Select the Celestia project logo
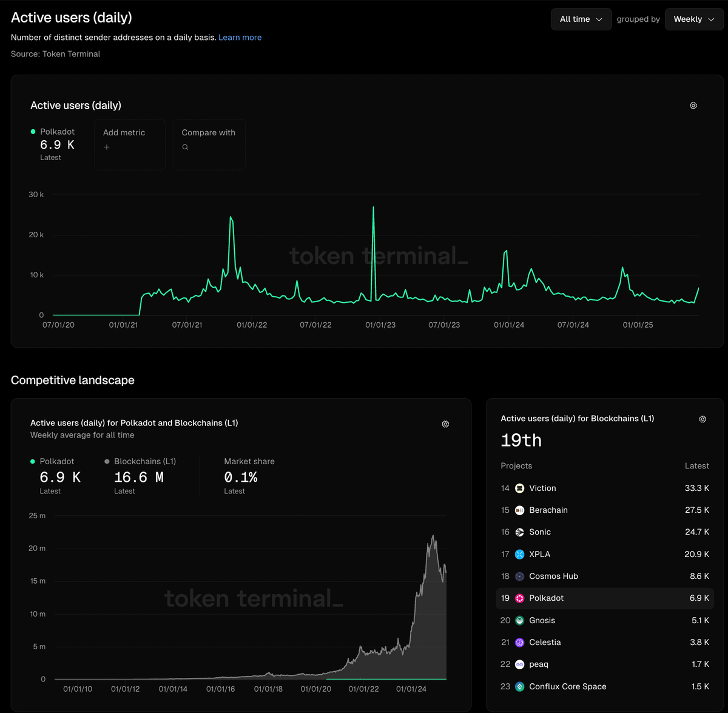 coord(519,643)
